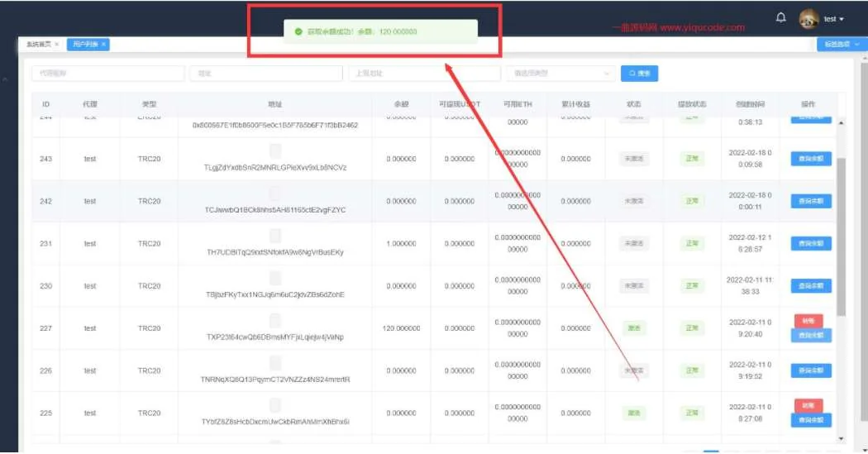Close the 系统首页 tab

pyautogui.click(x=56, y=44)
